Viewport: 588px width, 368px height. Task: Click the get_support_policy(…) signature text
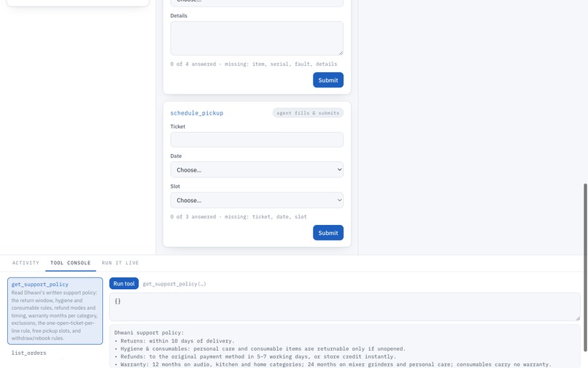(174, 284)
